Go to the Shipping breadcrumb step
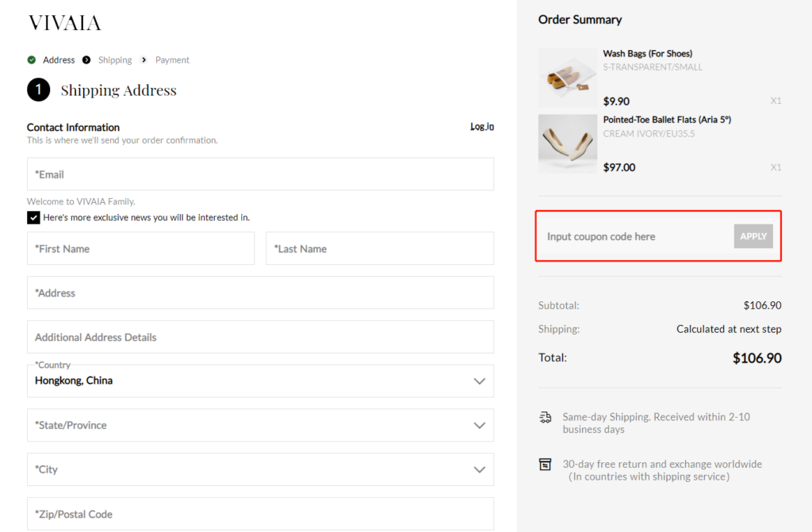This screenshot has width=812, height=532. point(115,60)
